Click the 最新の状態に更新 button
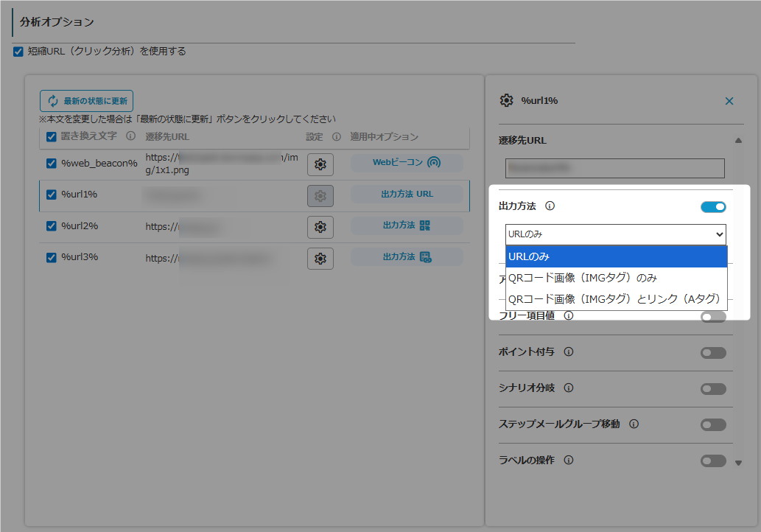Image resolution: width=761 pixels, height=532 pixels. tap(86, 101)
